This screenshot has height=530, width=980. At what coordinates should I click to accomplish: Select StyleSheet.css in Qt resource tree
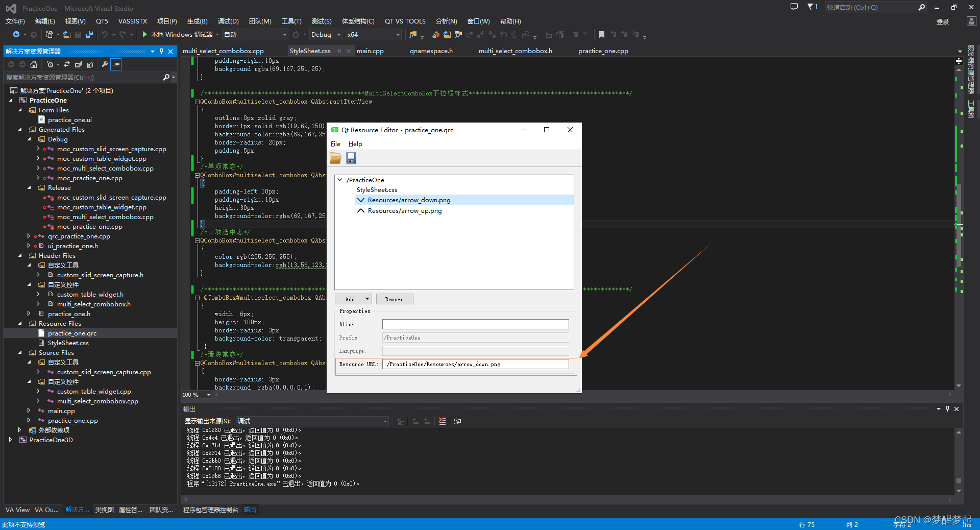point(377,190)
